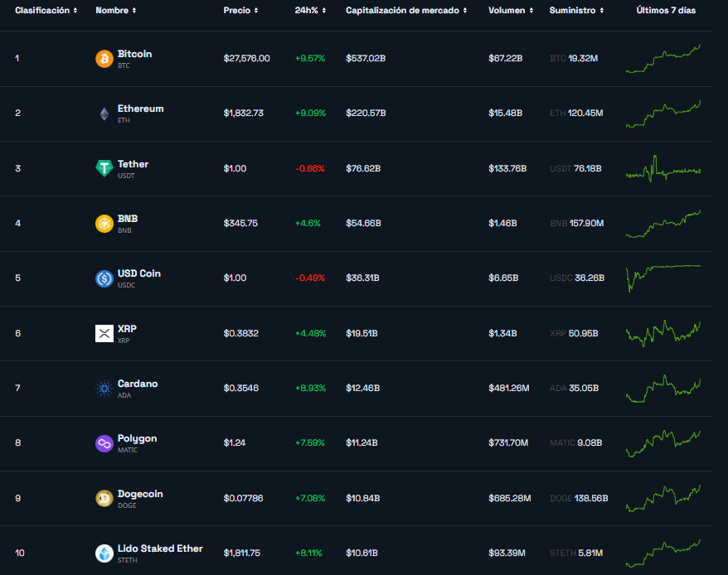Viewport: 728px width, 575px height.
Task: View Lido Staked Ether's sparkline chart
Action: [663, 553]
